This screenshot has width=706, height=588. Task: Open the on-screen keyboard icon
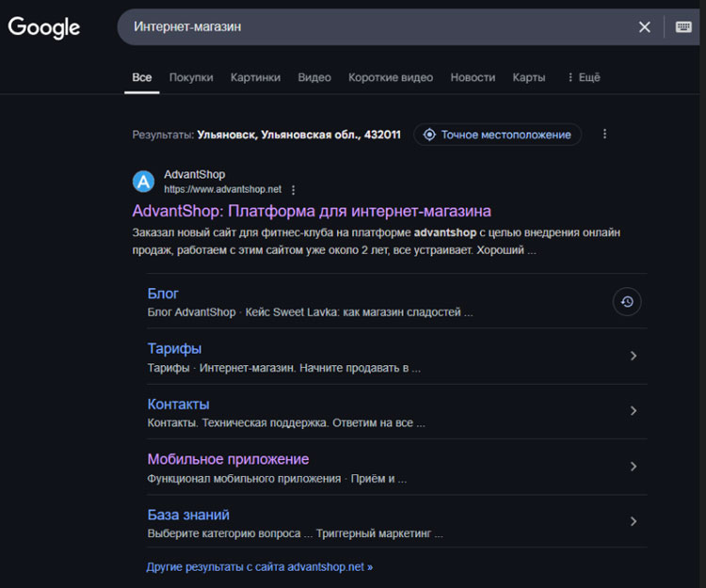coord(684,27)
